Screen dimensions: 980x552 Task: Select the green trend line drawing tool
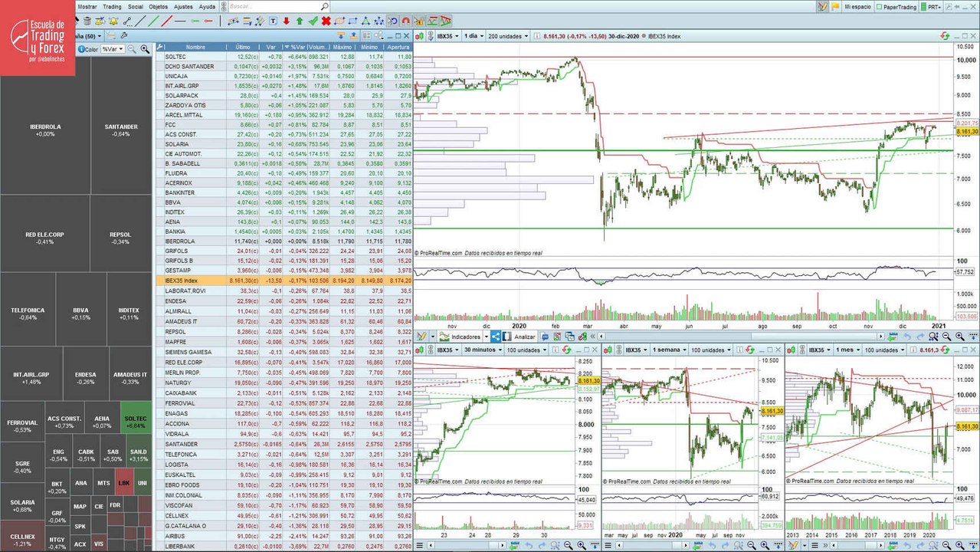pos(155,21)
